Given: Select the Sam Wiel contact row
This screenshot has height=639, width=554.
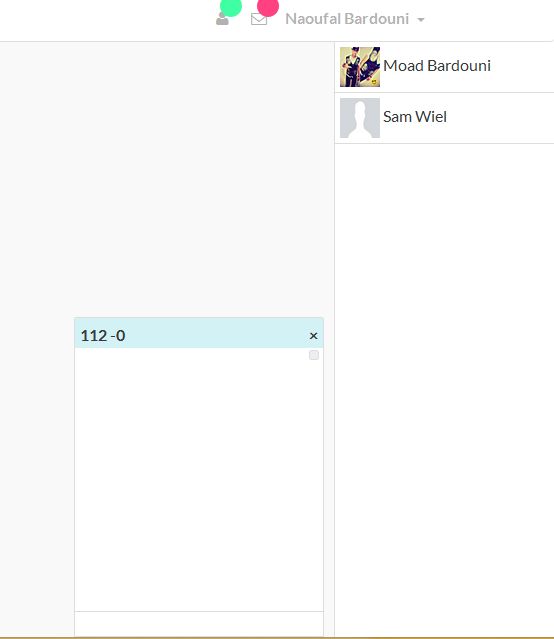Looking at the screenshot, I should tap(444, 118).
